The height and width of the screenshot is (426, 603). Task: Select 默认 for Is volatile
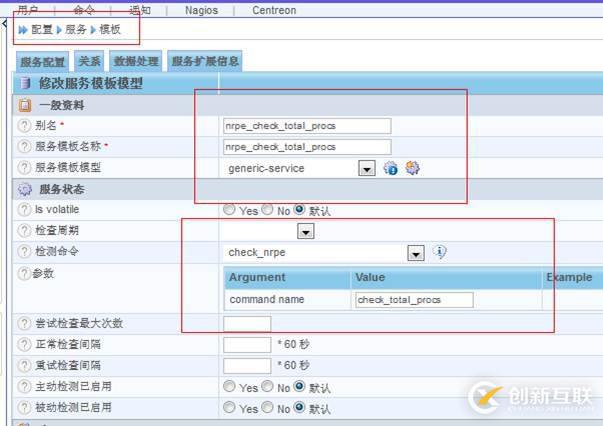click(x=299, y=210)
